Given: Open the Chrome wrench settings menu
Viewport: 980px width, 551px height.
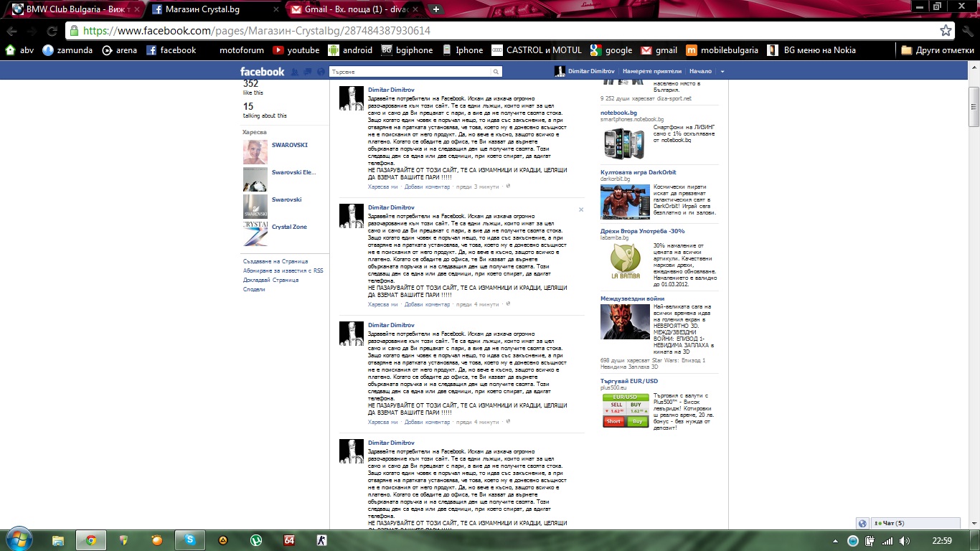Looking at the screenshot, I should point(967,31).
